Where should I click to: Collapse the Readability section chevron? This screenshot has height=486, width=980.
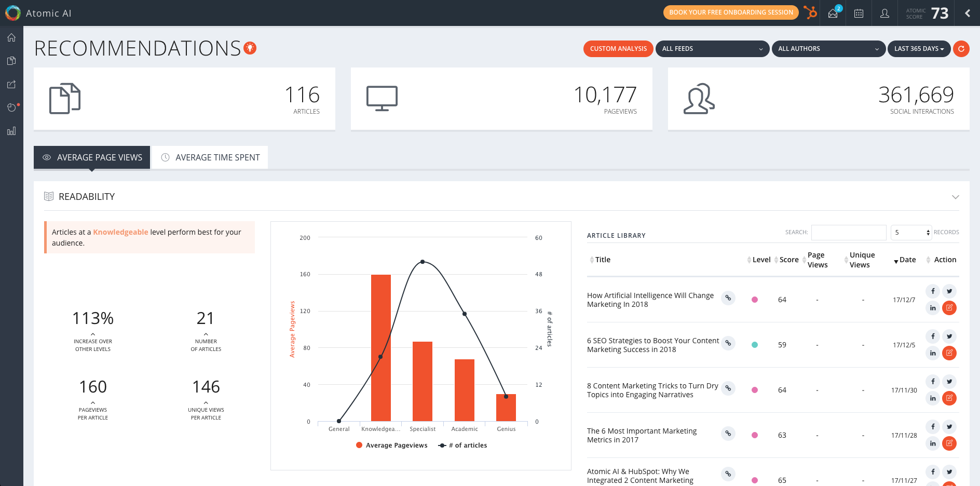click(x=955, y=197)
